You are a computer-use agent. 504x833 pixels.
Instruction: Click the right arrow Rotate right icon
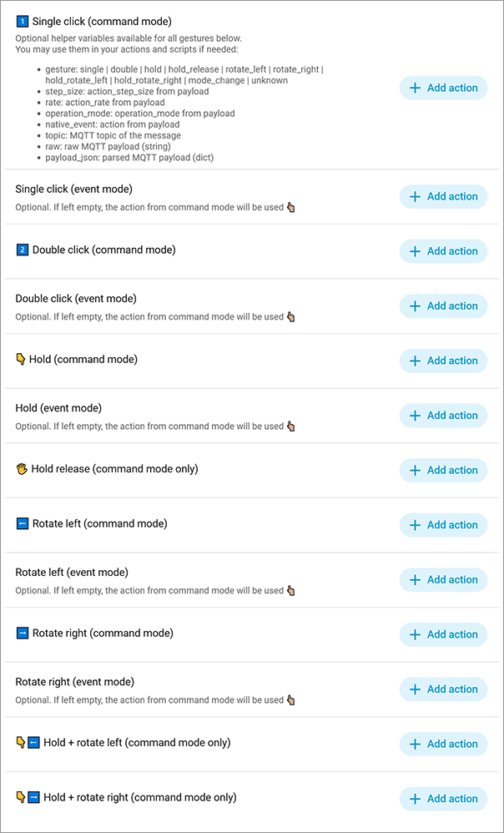point(23,634)
